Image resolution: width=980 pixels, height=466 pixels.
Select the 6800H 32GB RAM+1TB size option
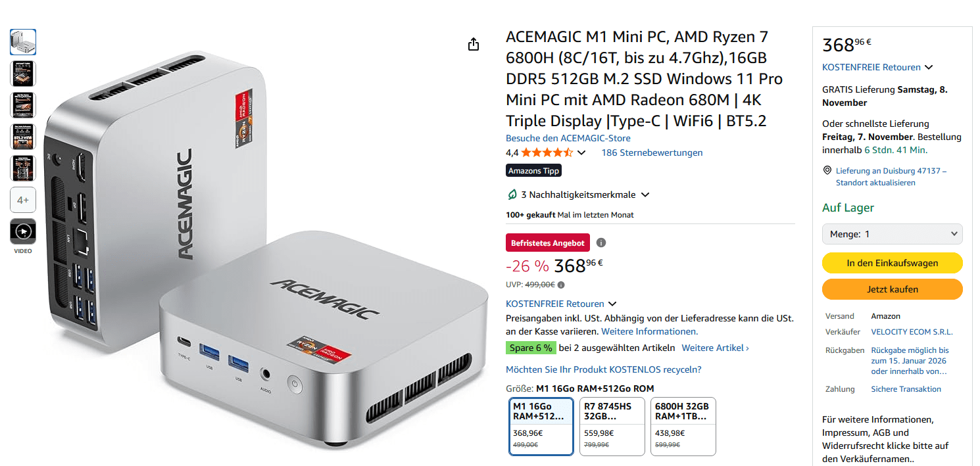click(x=683, y=426)
